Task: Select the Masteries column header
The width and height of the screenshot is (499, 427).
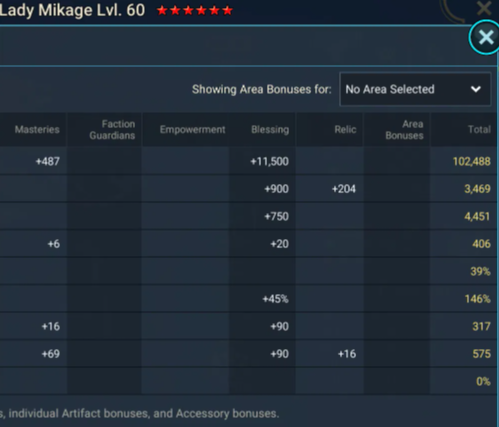Action: point(37,130)
